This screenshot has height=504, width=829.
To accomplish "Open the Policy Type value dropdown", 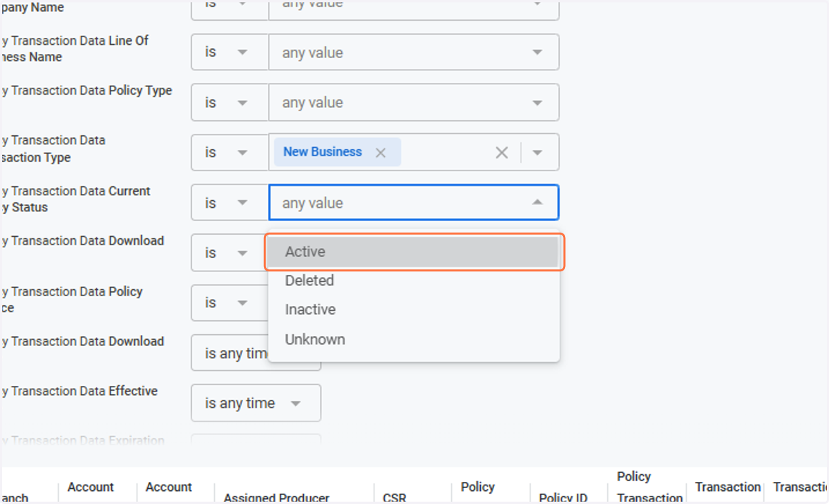I will tap(537, 103).
